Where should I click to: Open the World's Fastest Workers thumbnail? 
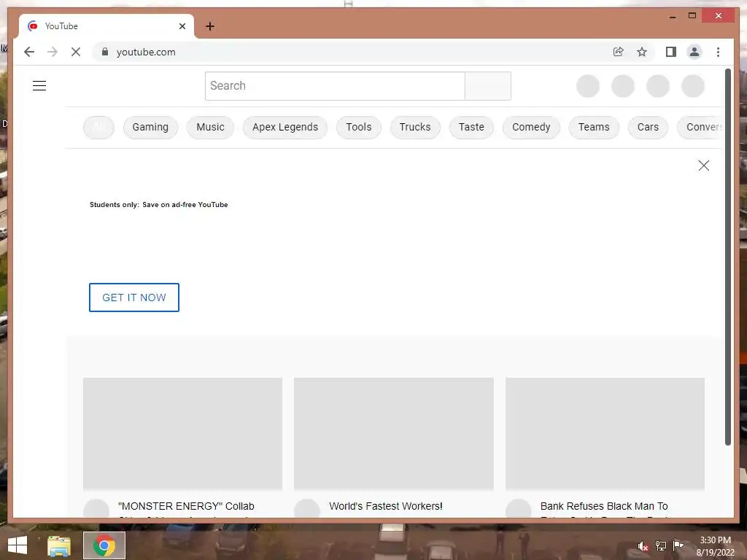pos(393,434)
